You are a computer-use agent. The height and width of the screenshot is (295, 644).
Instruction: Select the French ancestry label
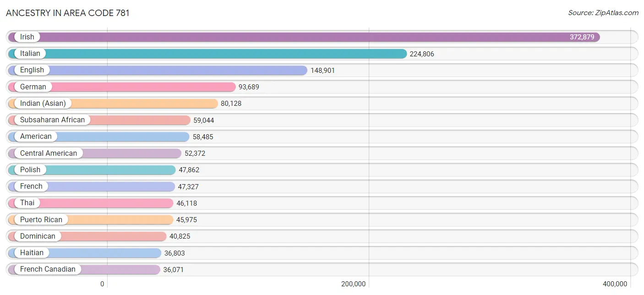(x=31, y=186)
